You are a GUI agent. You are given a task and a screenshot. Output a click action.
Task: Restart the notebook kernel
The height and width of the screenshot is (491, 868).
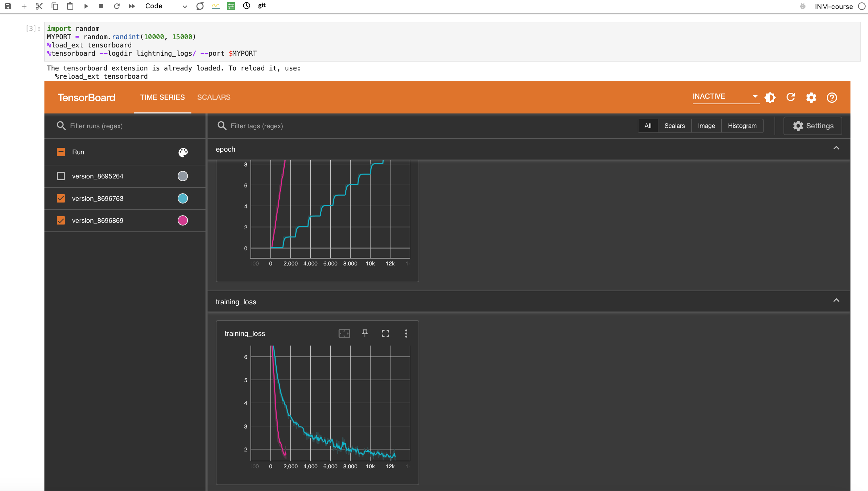click(117, 6)
